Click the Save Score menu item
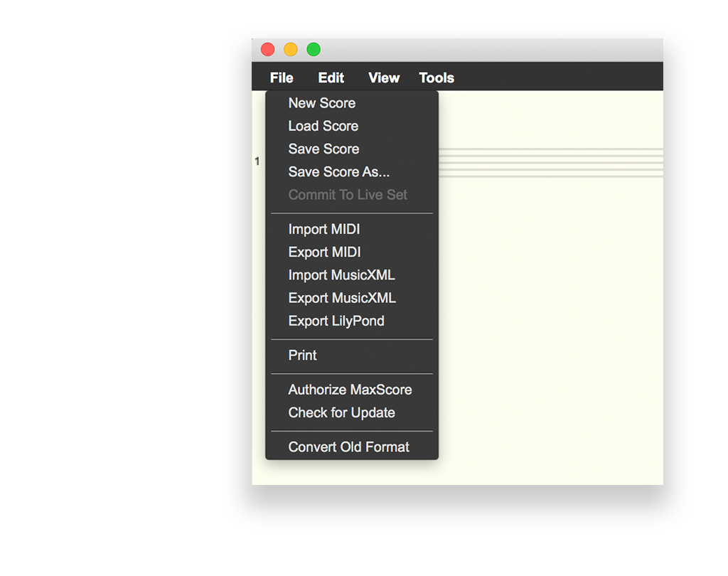 (352, 149)
